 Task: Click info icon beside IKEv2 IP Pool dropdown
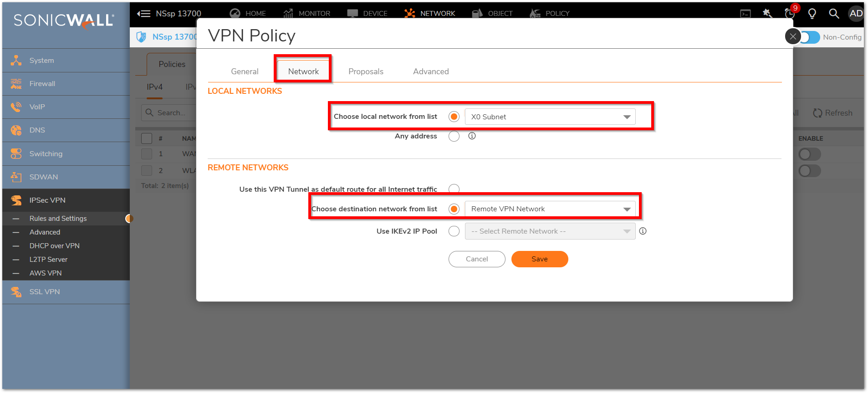click(x=643, y=231)
